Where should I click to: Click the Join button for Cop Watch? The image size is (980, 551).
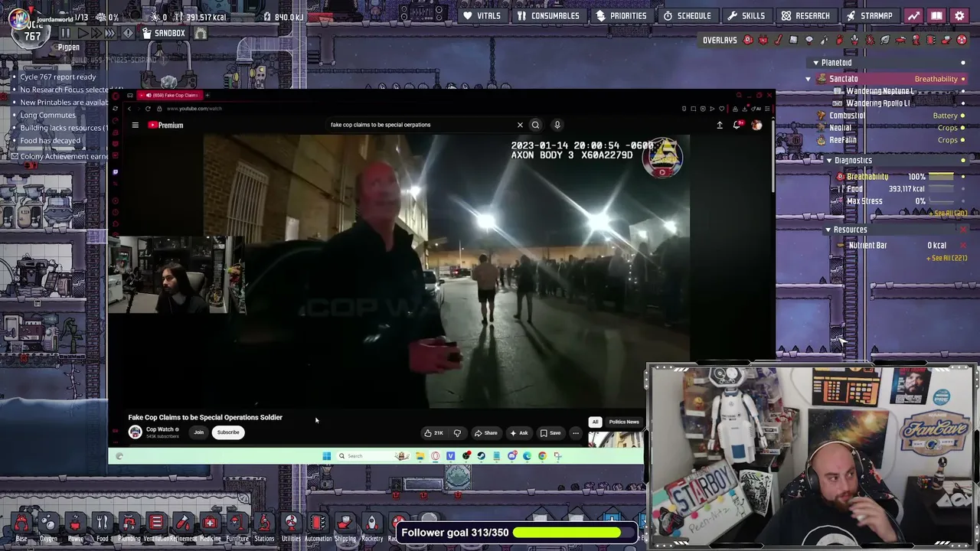click(x=198, y=432)
